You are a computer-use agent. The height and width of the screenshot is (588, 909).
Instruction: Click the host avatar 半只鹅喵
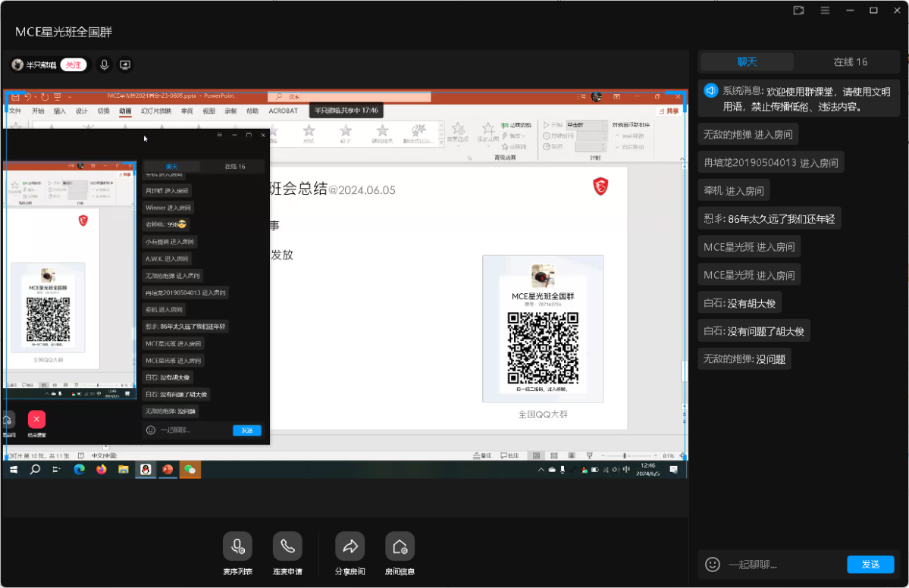pos(17,65)
